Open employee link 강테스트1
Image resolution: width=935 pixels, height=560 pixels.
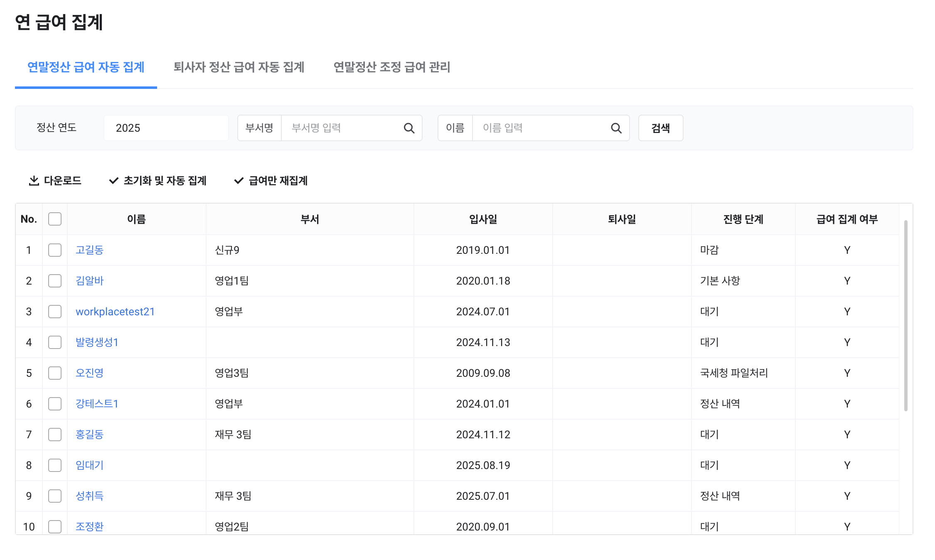(97, 404)
